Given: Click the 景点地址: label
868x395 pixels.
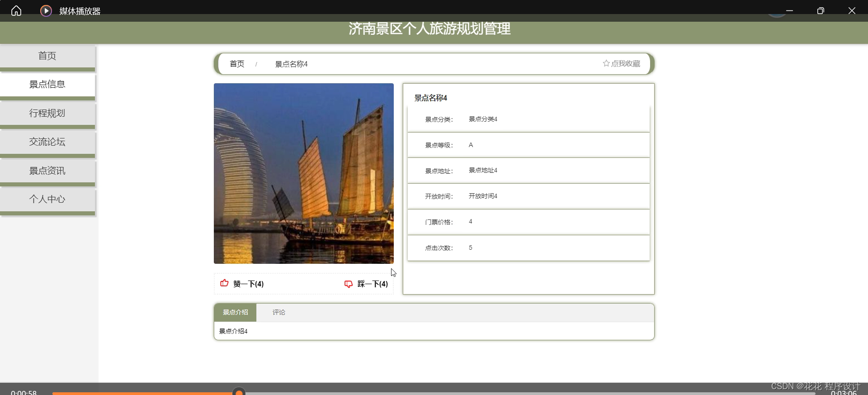Looking at the screenshot, I should (439, 171).
